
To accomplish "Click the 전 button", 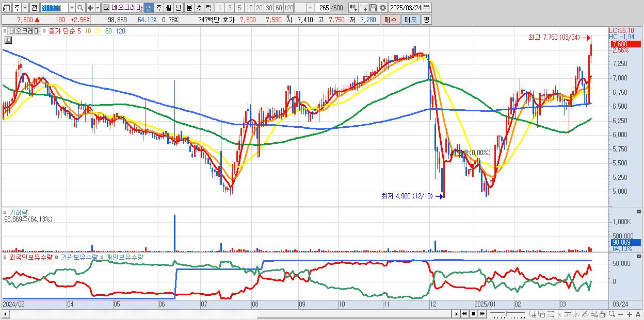I will coord(34,8).
